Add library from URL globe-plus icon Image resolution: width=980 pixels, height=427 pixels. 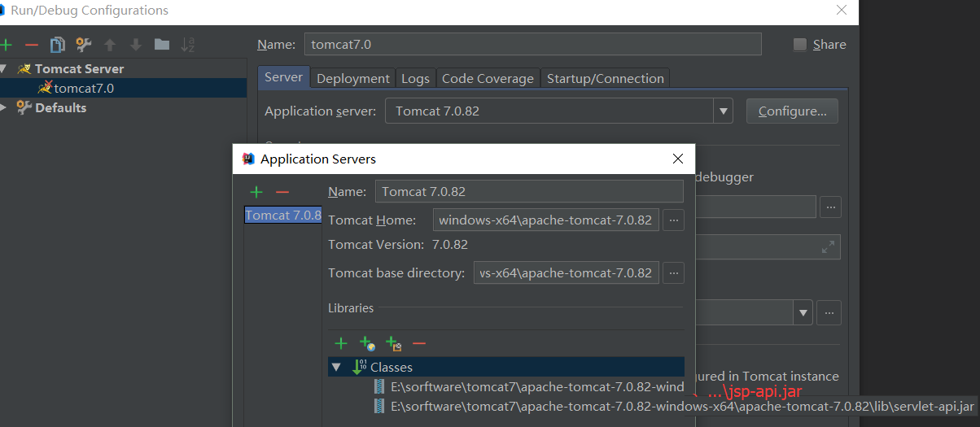pyautogui.click(x=367, y=343)
